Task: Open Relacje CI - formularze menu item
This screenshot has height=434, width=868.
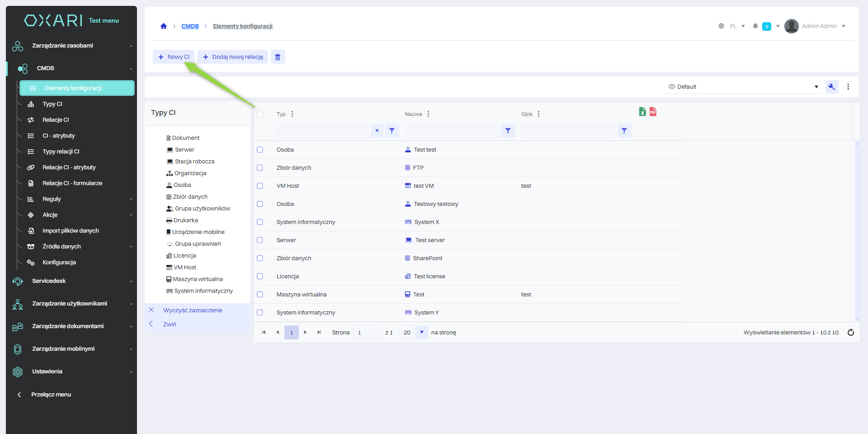Action: [x=72, y=183]
